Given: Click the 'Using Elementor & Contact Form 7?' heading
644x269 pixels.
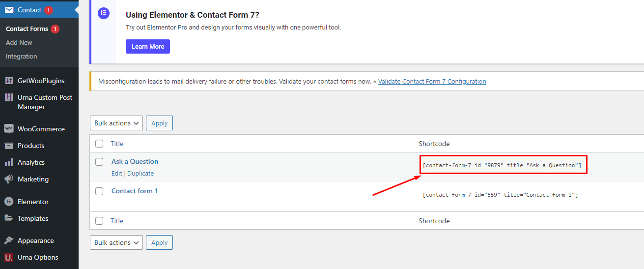Looking at the screenshot, I should pyautogui.click(x=193, y=15).
